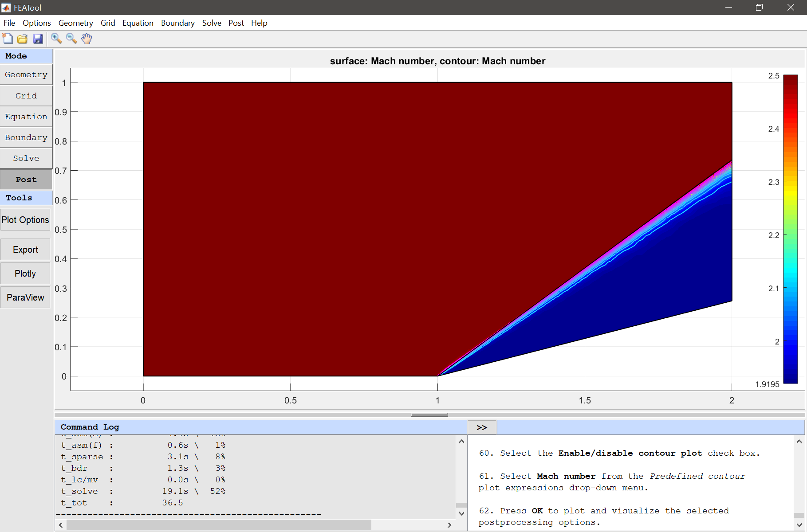This screenshot has width=807, height=532.
Task: Switch to Equation mode in sidebar
Action: pos(26,117)
